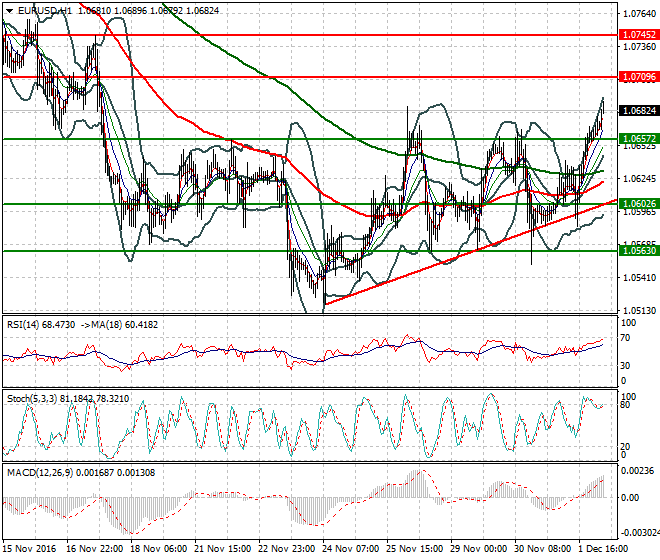The image size is (660, 560).
Task: Click the 15 Nov 2016 date label
Action: pos(29,549)
